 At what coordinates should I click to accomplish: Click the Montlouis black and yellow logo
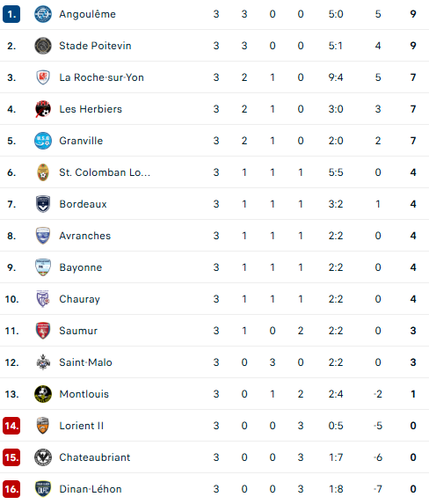43,394
